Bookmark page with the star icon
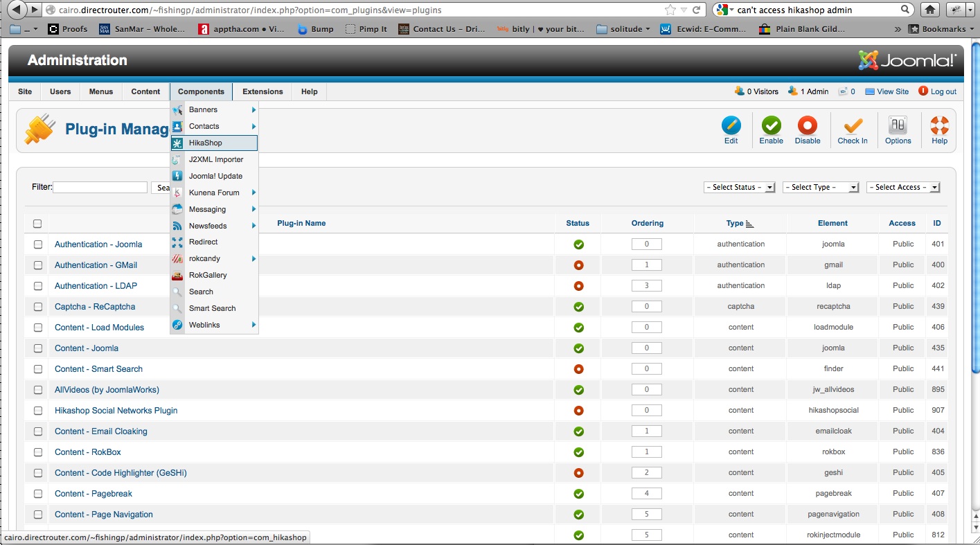980x545 pixels. coord(670,10)
